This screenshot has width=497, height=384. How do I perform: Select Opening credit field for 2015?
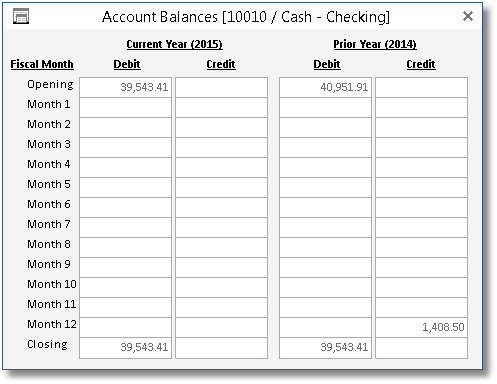tap(222, 87)
